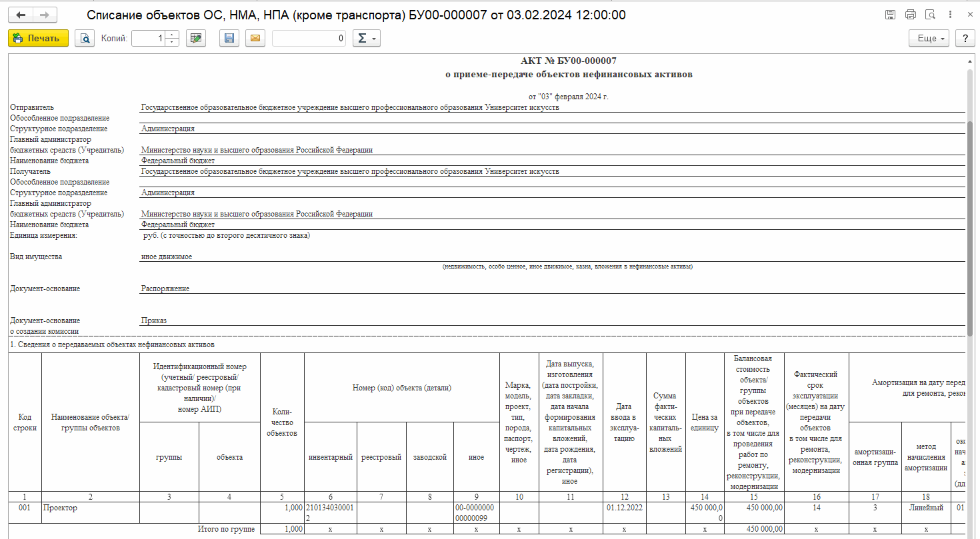Open the three-dots more options menu
The image size is (980, 539).
click(x=951, y=15)
